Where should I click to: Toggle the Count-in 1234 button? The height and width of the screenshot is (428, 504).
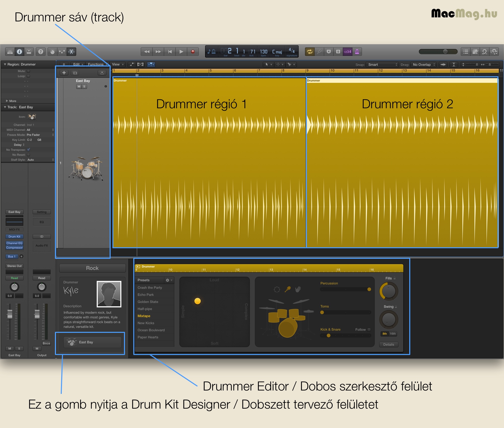pyautogui.click(x=348, y=52)
